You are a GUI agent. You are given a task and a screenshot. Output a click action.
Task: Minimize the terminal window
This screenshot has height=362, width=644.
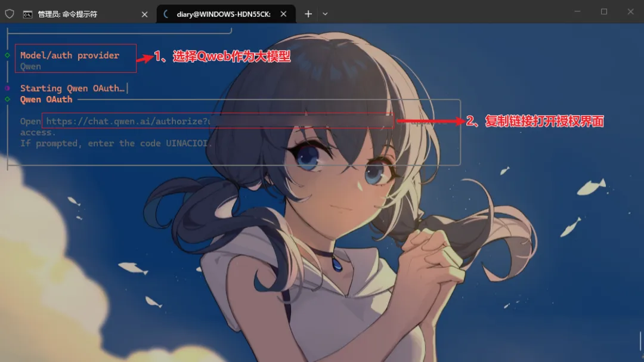click(577, 11)
